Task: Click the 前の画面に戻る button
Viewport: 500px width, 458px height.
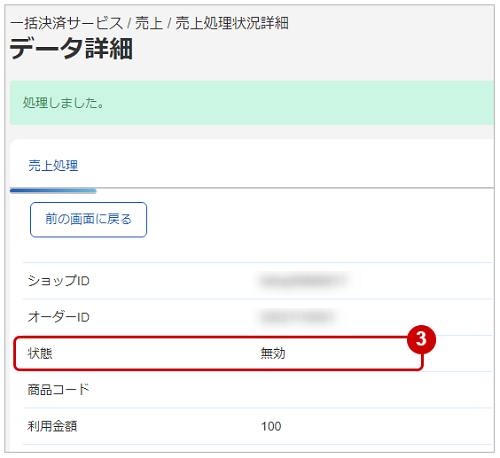Action: pyautogui.click(x=88, y=220)
